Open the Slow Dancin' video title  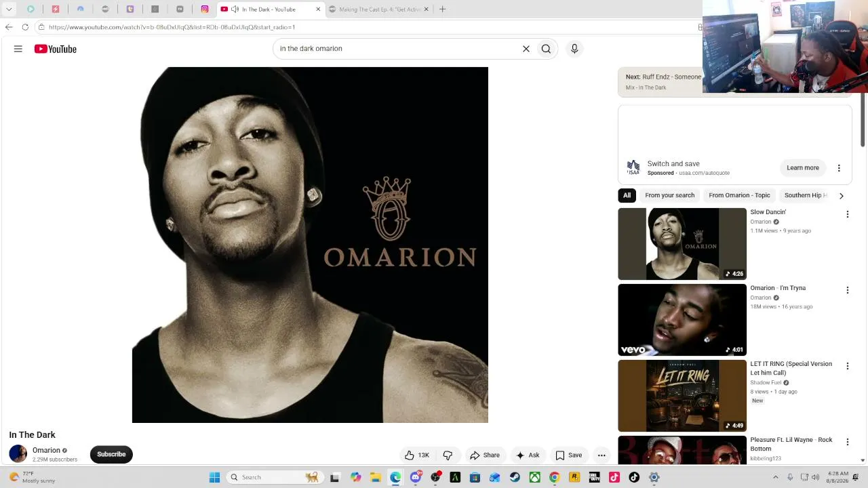(x=768, y=212)
